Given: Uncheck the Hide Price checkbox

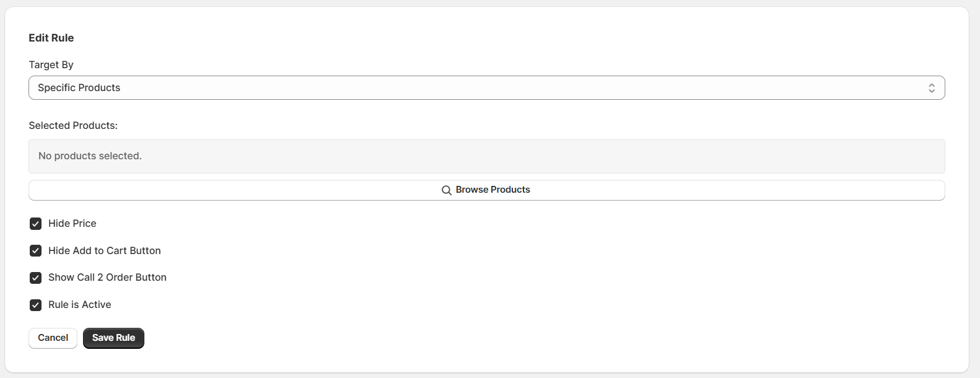Looking at the screenshot, I should tap(36, 224).
